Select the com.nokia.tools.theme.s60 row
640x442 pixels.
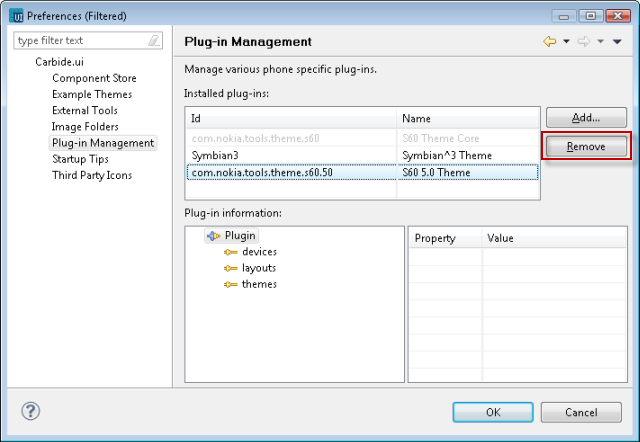pyautogui.click(x=362, y=138)
